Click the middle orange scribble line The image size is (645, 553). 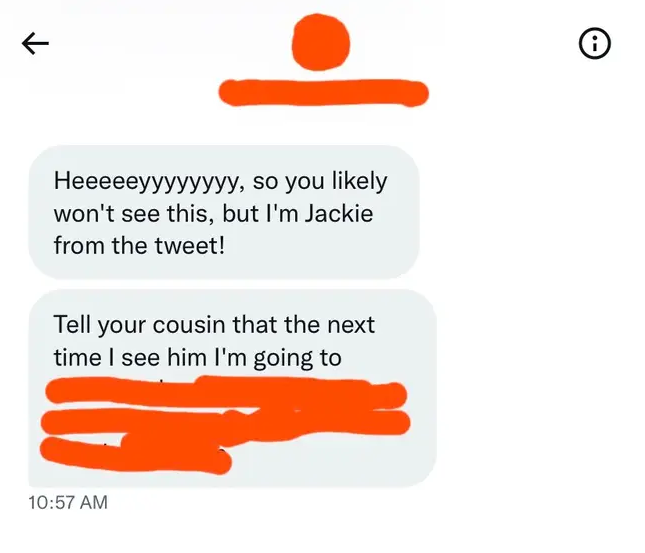tap(225, 424)
